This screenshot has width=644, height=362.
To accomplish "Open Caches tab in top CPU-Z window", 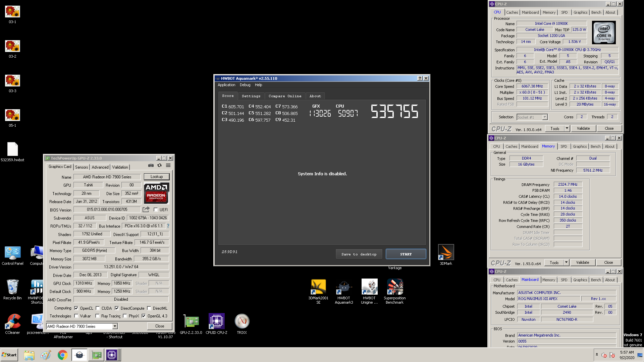I will (512, 12).
